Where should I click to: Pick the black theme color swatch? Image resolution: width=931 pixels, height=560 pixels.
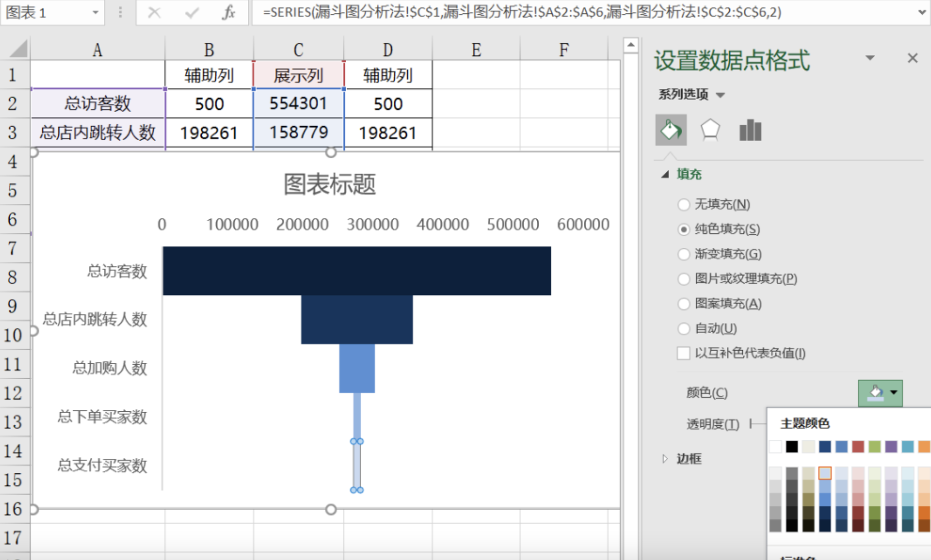pos(792,446)
